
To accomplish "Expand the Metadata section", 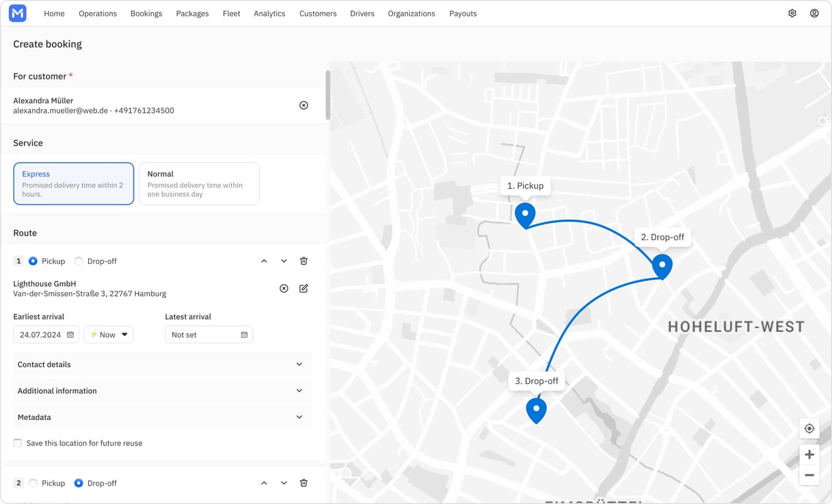I will (162, 417).
